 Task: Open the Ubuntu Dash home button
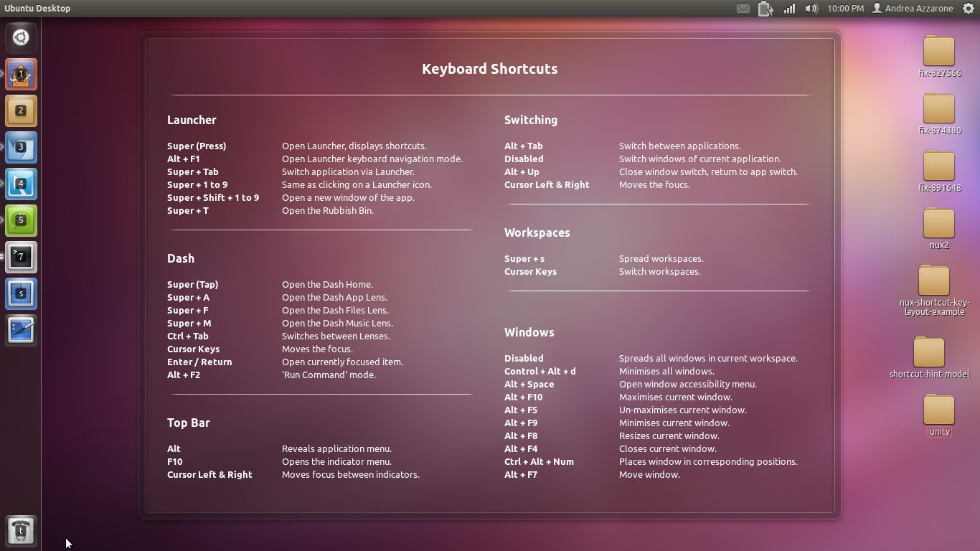tap(20, 37)
